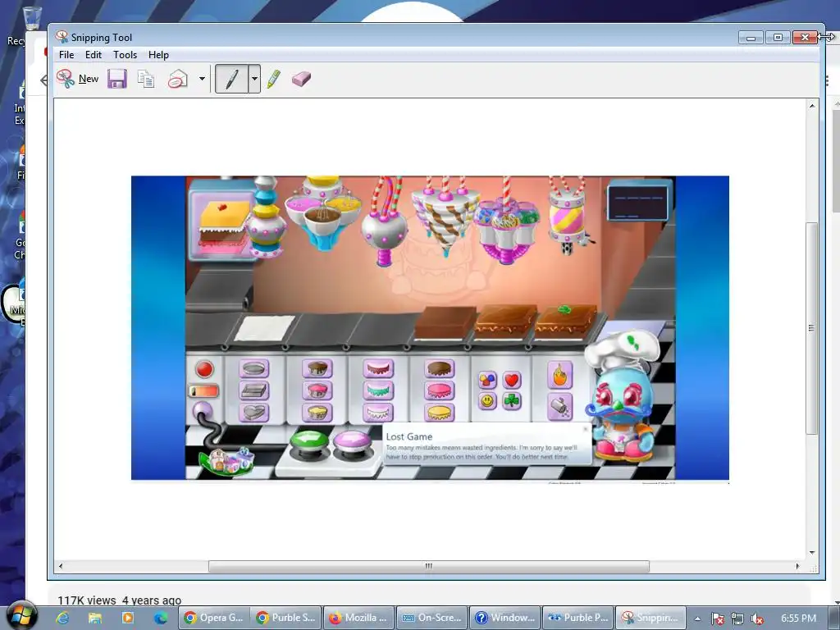Click the 6:55 PM clock
The image size is (840, 630).
click(x=799, y=619)
